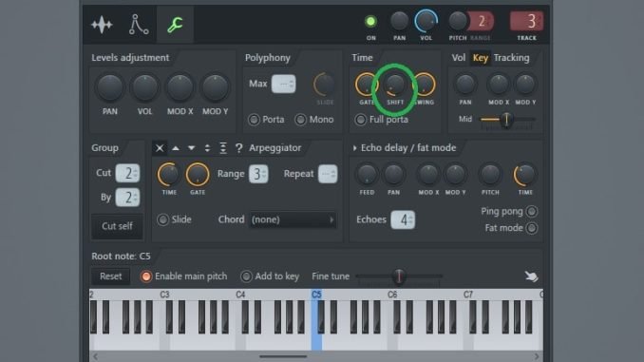644x362 pixels.
Task: Click the hand icon beside Fine tune
Action: pos(532,276)
